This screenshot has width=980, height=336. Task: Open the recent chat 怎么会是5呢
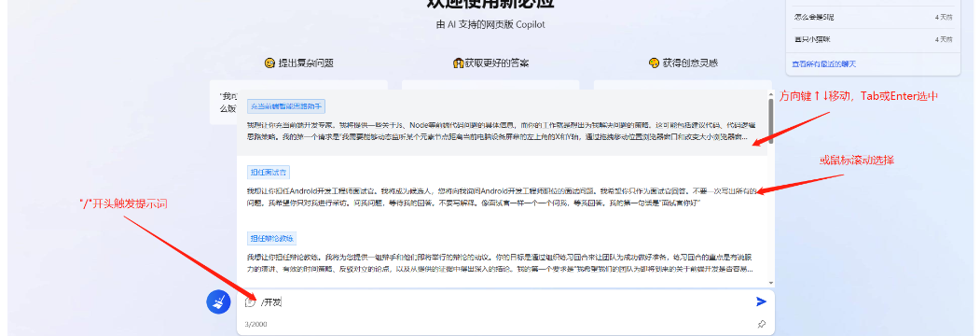(x=814, y=17)
